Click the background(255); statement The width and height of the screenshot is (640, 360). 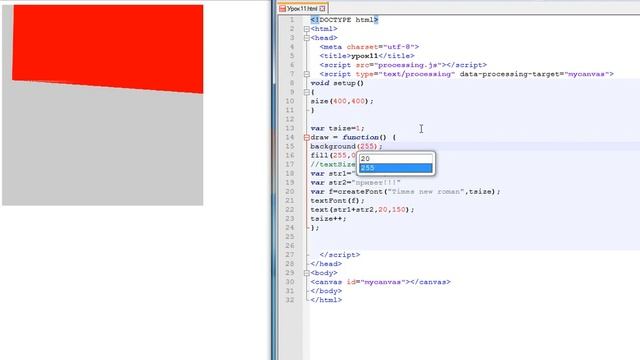pos(347,147)
